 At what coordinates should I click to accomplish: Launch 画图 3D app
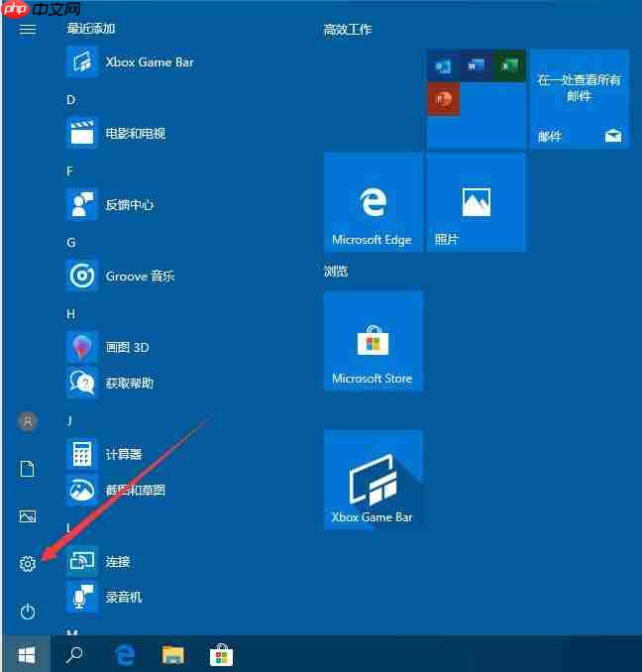coord(108,347)
